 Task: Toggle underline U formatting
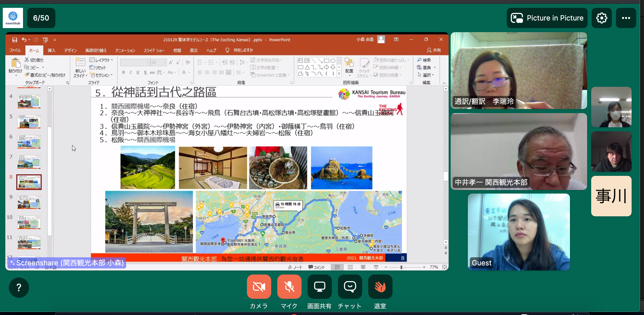pos(138,72)
